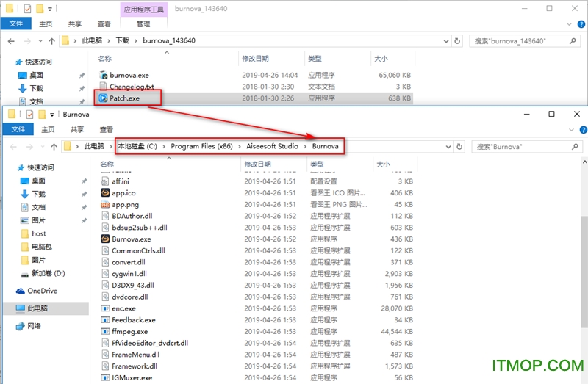Open the 查看 tab in Burnova window
This screenshot has height=384, width=588.
[x=106, y=130]
